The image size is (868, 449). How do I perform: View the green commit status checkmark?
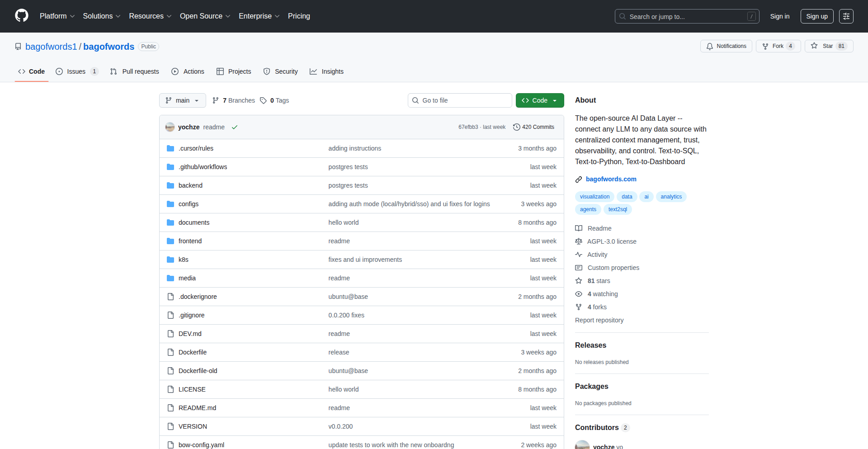tap(235, 127)
